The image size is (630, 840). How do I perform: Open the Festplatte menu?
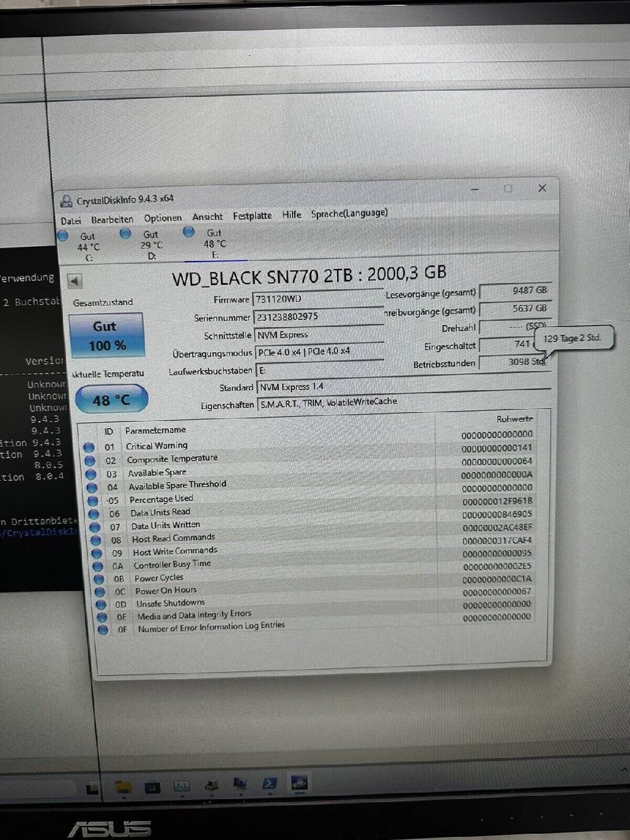(252, 216)
